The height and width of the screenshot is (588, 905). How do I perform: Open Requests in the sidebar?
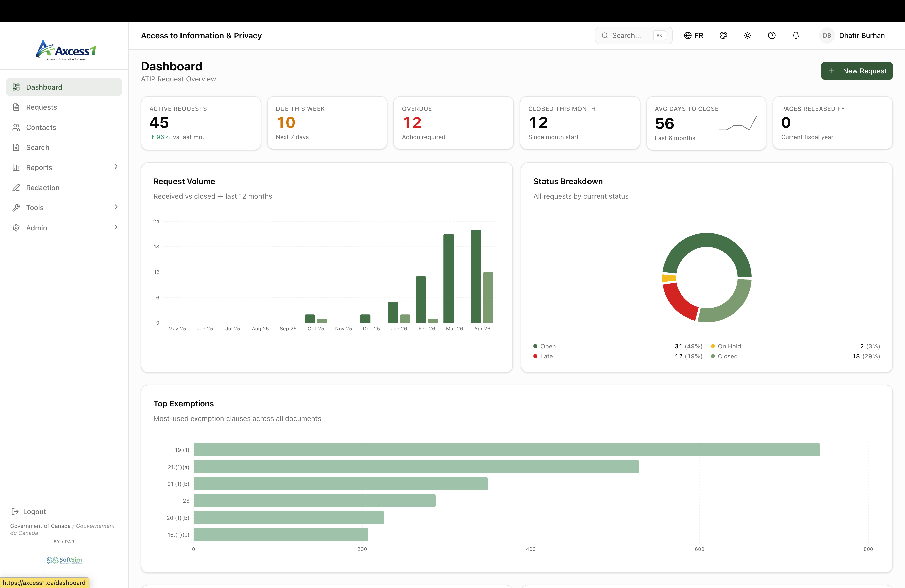pos(41,107)
